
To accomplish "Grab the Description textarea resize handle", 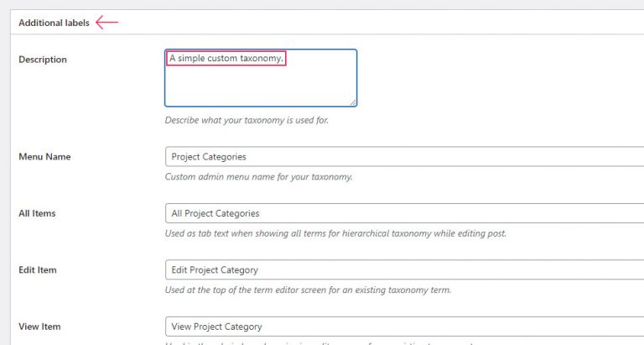I will [353, 102].
